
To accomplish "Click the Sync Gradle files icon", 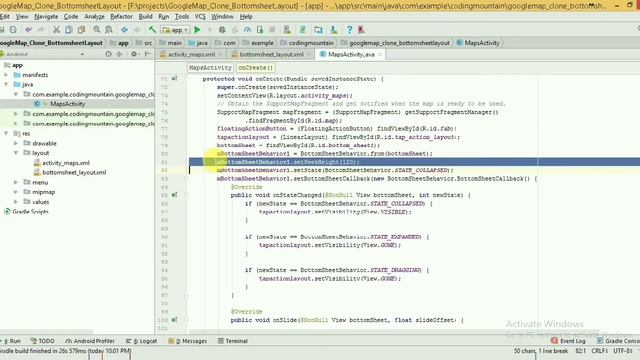I will (303, 30).
